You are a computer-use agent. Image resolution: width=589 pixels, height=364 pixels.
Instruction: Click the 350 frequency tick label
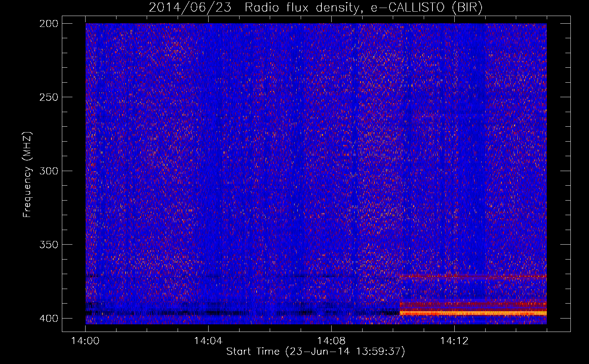pos(48,244)
